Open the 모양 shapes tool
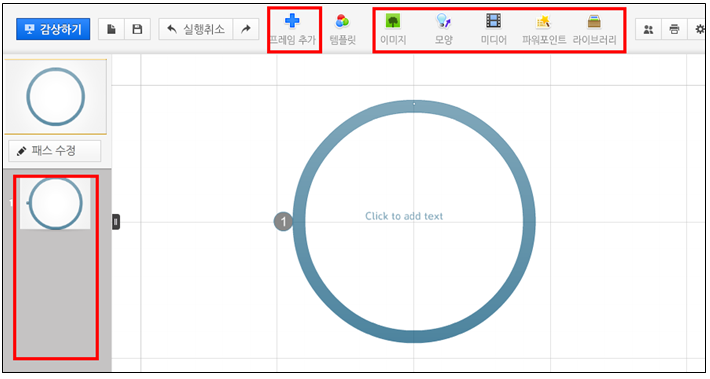 click(x=443, y=30)
